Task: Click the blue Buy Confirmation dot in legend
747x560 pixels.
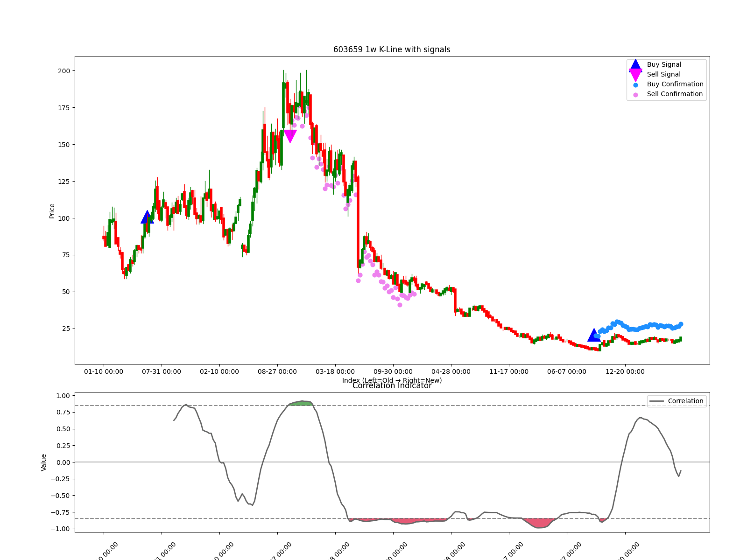Action: [635, 85]
